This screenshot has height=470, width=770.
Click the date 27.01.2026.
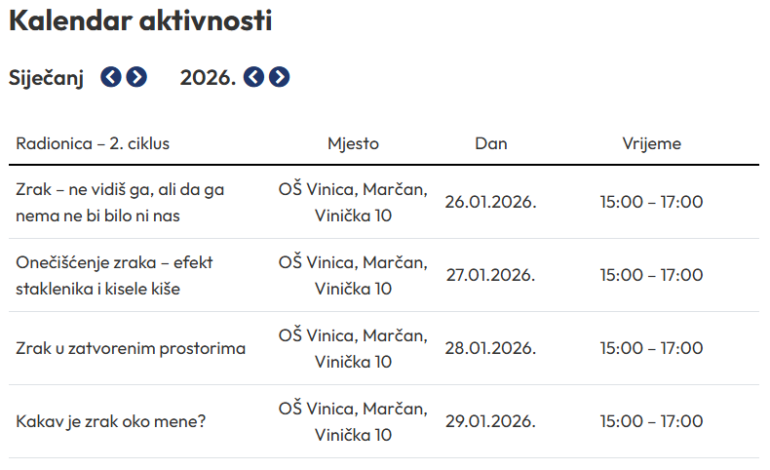(x=491, y=275)
